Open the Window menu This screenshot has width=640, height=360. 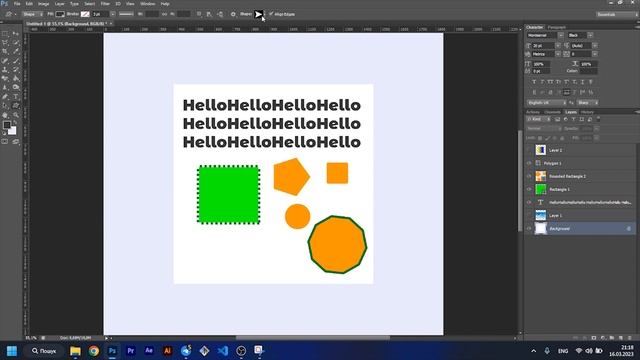tap(147, 4)
